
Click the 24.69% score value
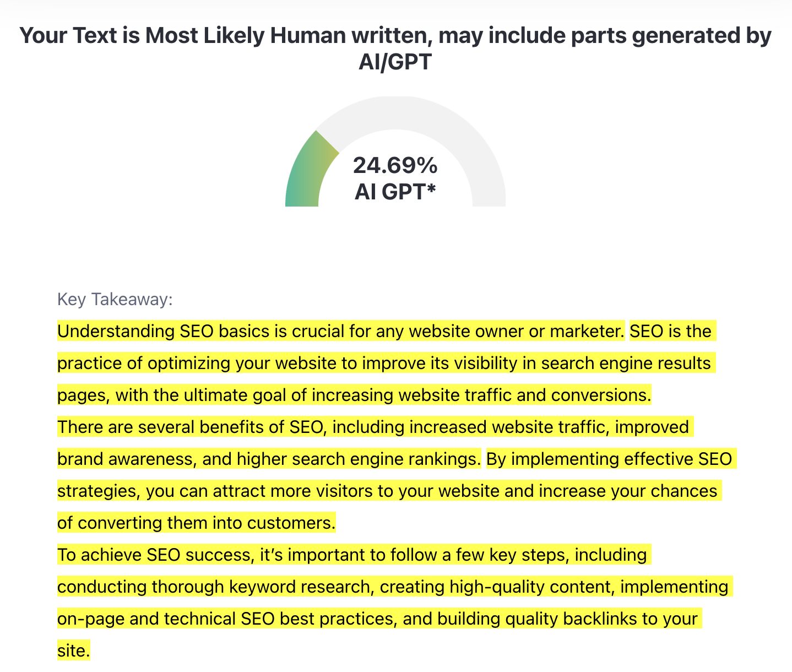[x=395, y=165]
